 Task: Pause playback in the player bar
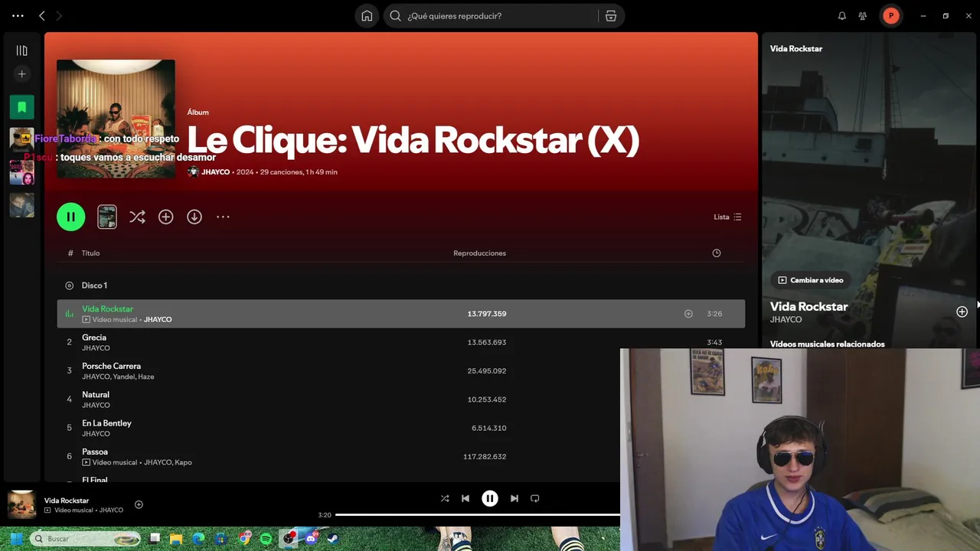coord(490,498)
